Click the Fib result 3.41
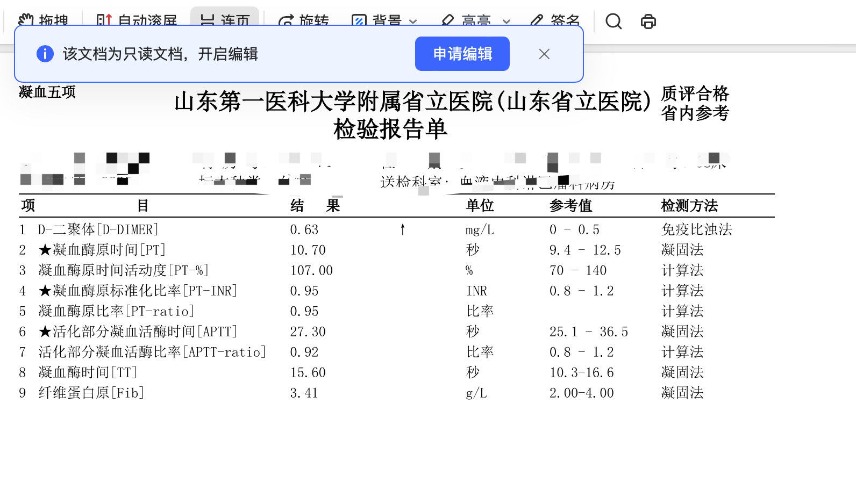The width and height of the screenshot is (856, 504). (x=304, y=393)
